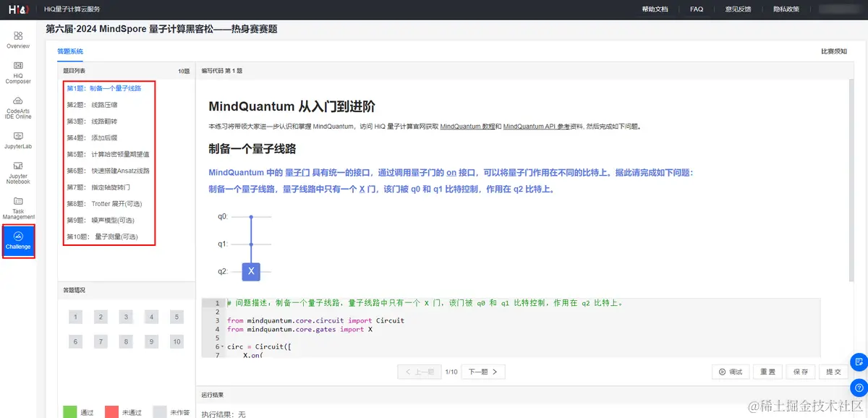Open Jupyter Notebook from sidebar
868x418 pixels.
(x=18, y=174)
